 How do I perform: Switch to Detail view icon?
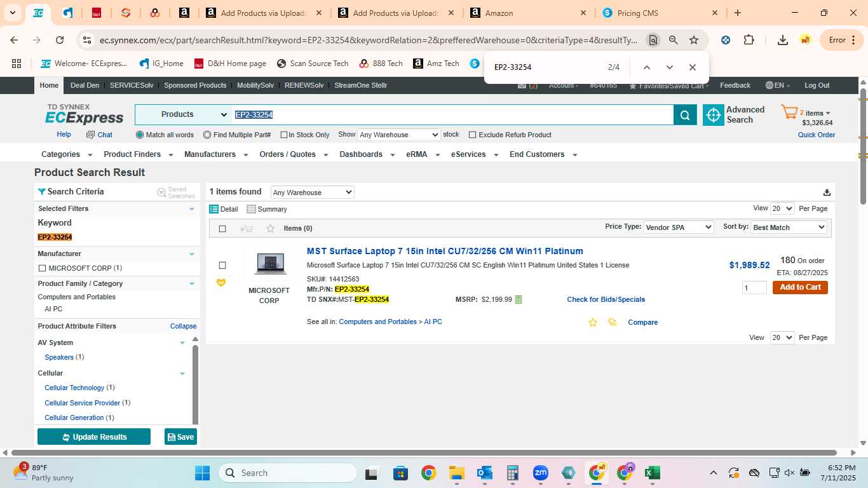(214, 209)
